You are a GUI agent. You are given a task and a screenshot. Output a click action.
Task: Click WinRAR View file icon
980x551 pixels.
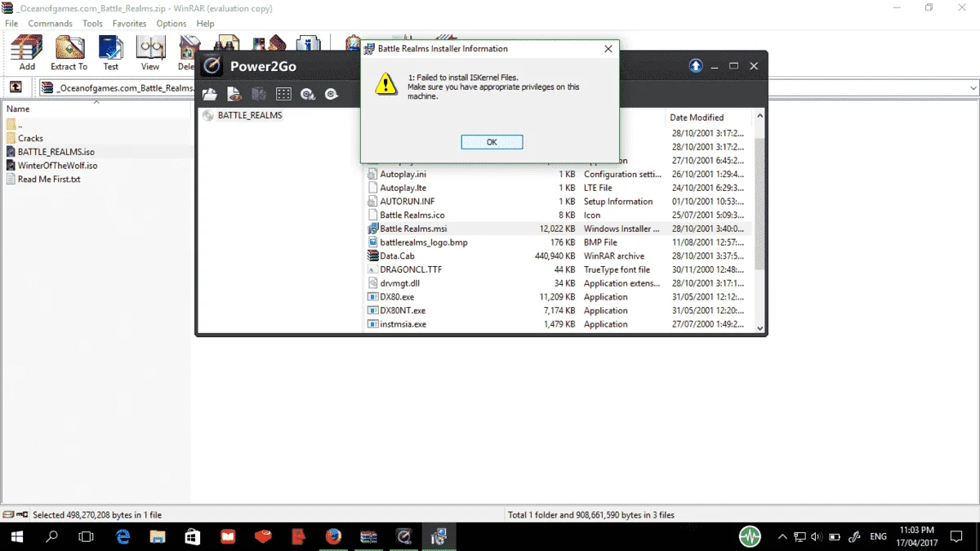pyautogui.click(x=150, y=54)
